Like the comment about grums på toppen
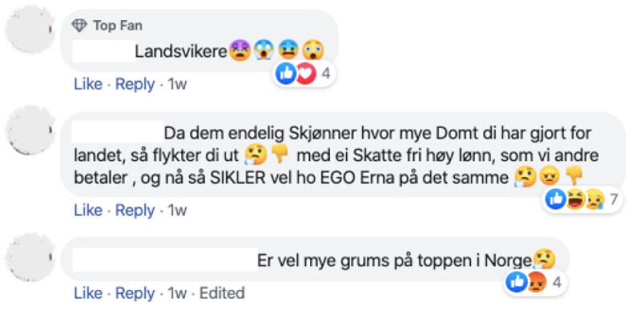Viewport: 644px width, 318px height. tap(88, 293)
